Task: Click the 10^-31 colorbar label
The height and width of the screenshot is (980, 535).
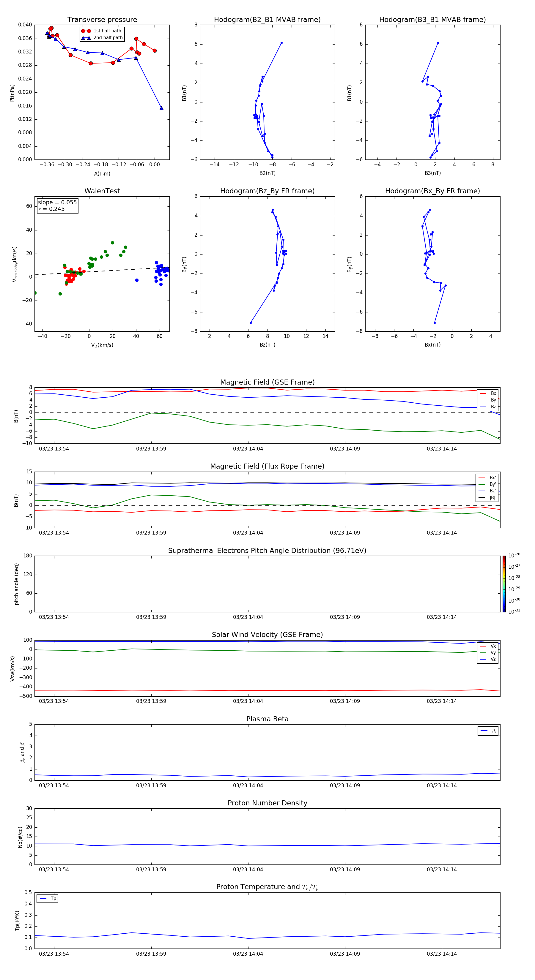Action: click(x=514, y=611)
